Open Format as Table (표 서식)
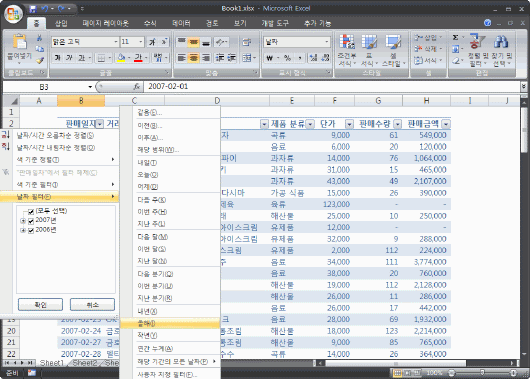The image size is (530, 379). click(x=369, y=50)
